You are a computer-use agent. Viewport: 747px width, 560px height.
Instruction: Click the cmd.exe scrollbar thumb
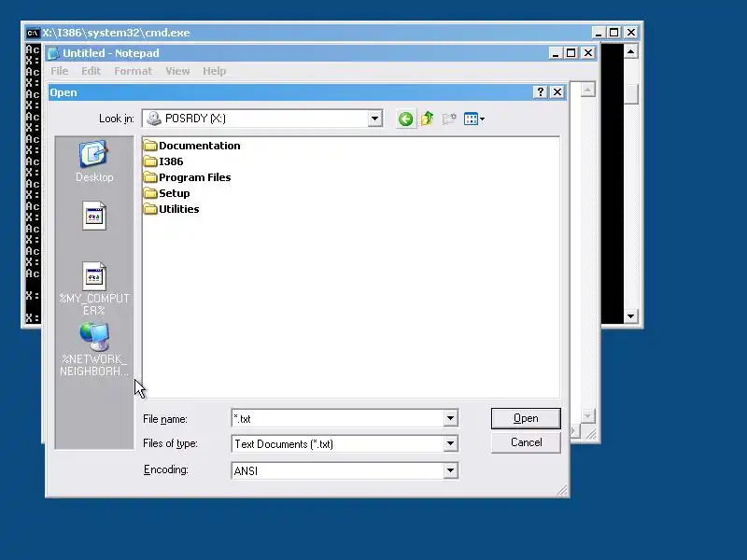(631, 94)
